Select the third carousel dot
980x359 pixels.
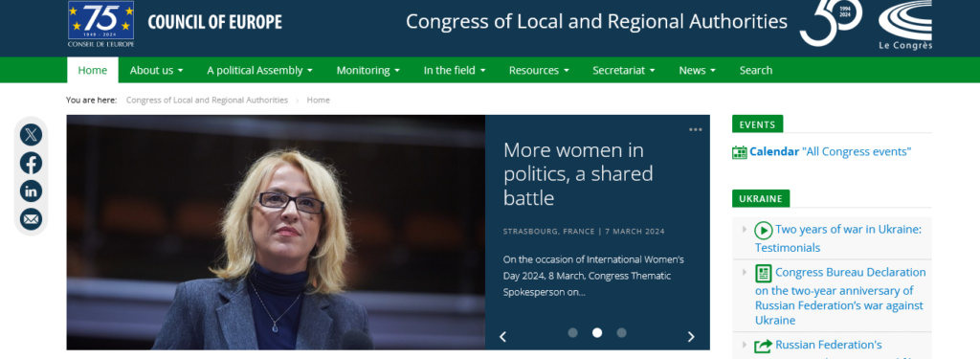621,333
